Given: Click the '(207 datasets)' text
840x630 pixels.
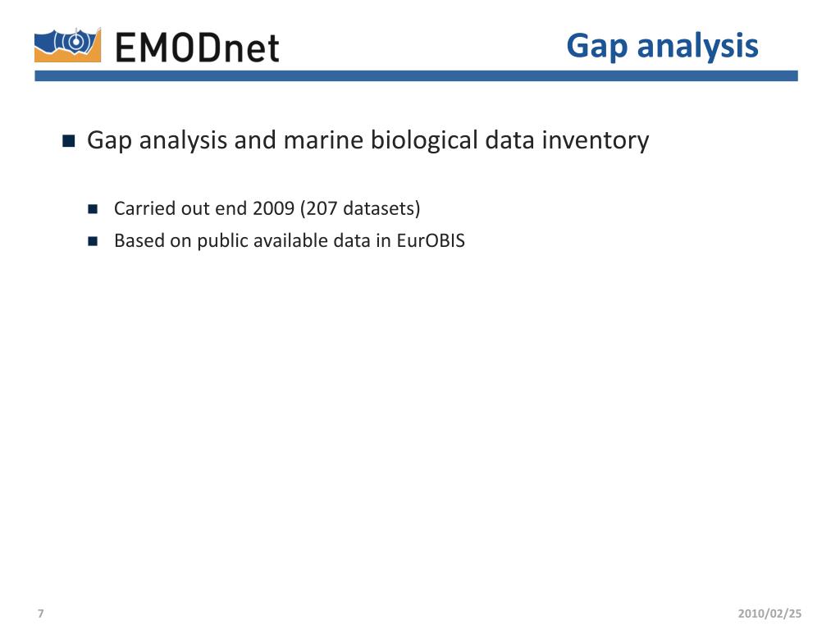Looking at the screenshot, I should point(360,209).
